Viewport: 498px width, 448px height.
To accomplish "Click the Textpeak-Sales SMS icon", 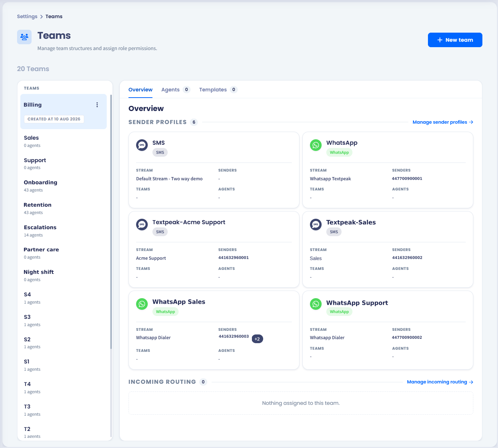I will 316,225.
